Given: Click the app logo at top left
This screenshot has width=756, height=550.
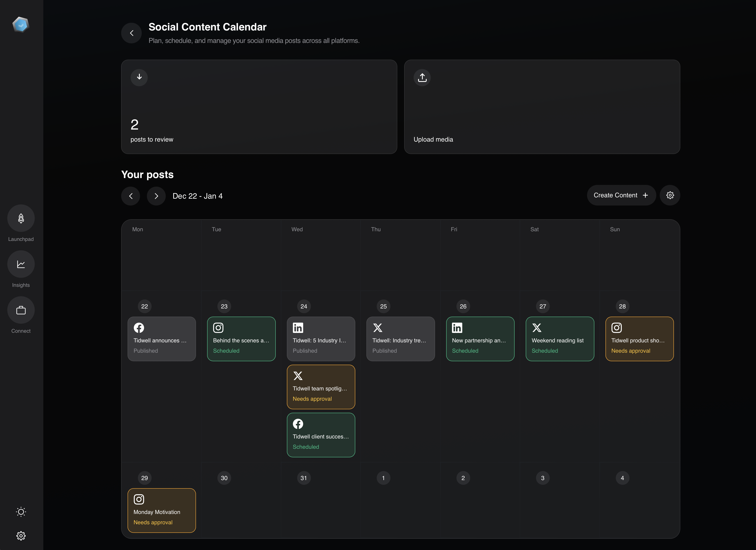Looking at the screenshot, I should pos(21,25).
